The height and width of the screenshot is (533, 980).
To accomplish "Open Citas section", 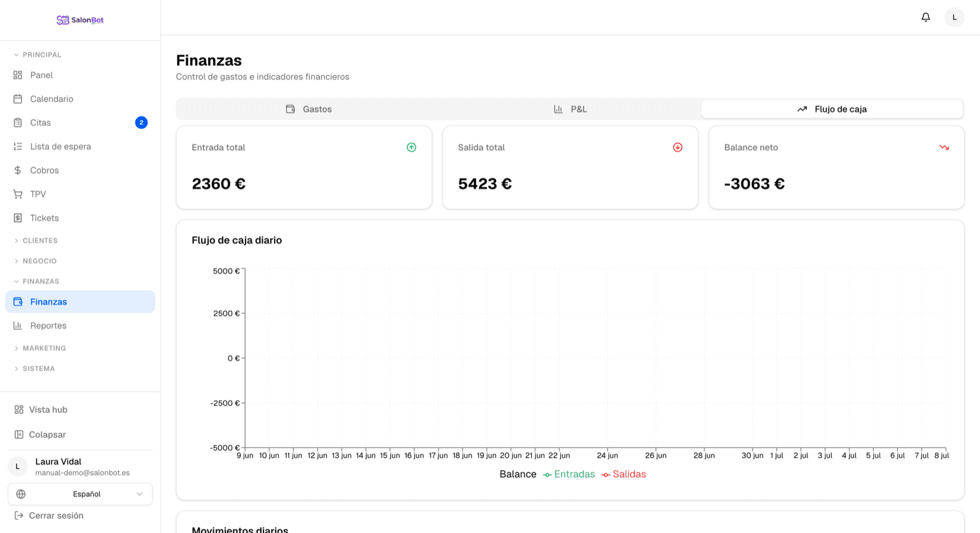I will point(80,123).
